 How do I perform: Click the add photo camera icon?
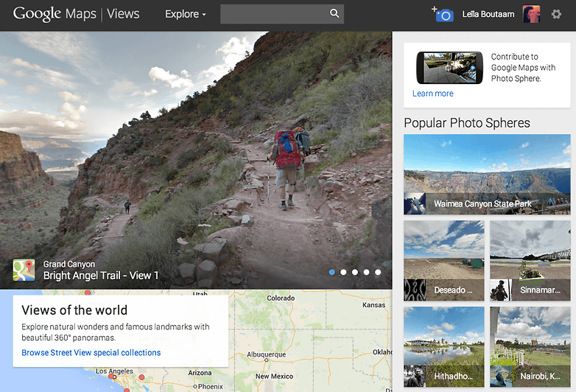click(443, 14)
